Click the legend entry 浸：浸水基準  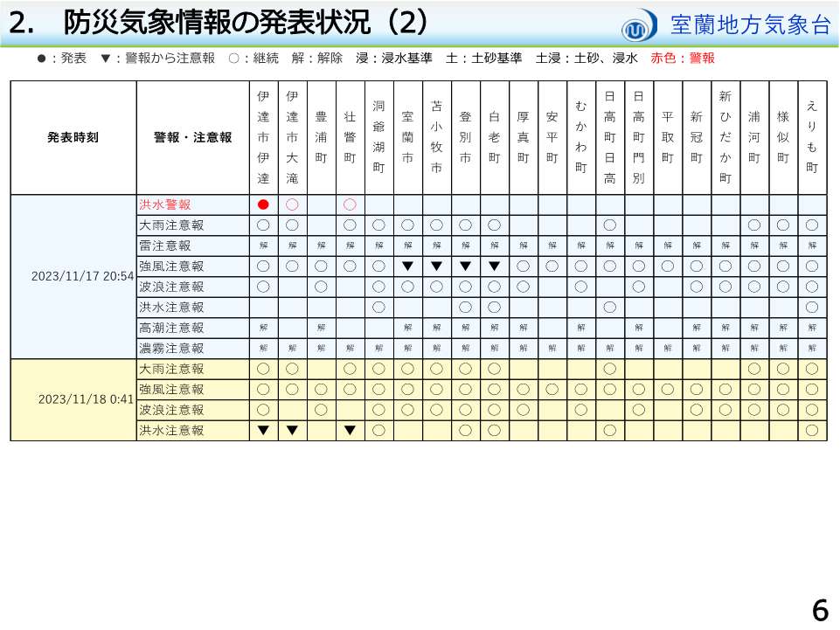[393, 58]
